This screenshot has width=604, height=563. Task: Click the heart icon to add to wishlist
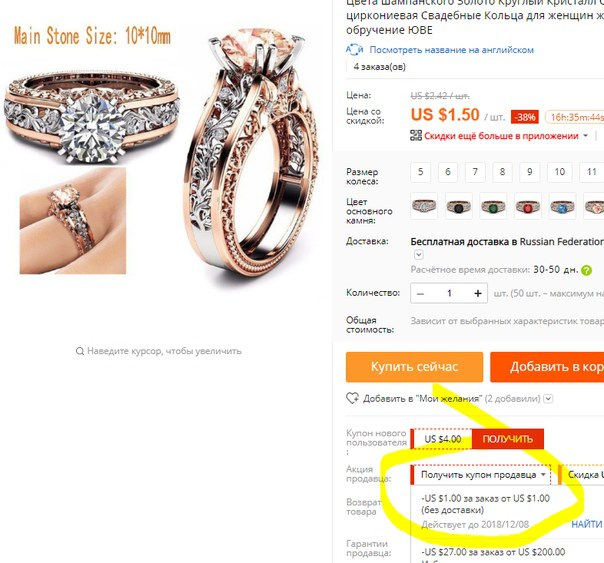(x=352, y=398)
